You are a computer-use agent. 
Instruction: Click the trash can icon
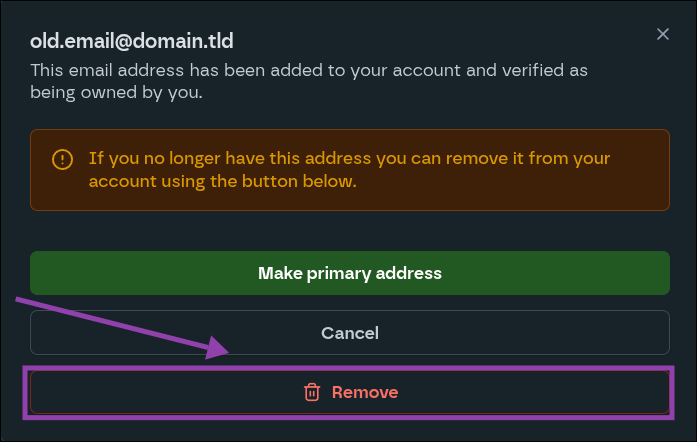click(x=312, y=392)
